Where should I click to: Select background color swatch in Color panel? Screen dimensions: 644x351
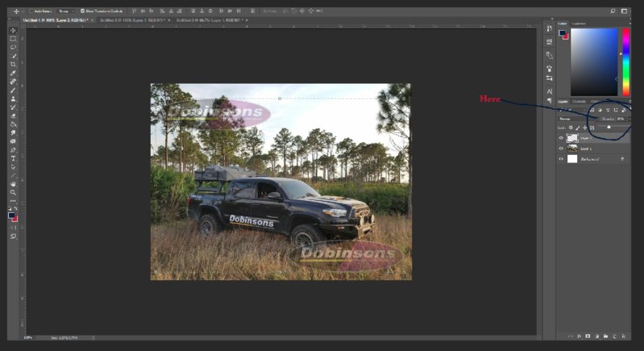pyautogui.click(x=566, y=36)
